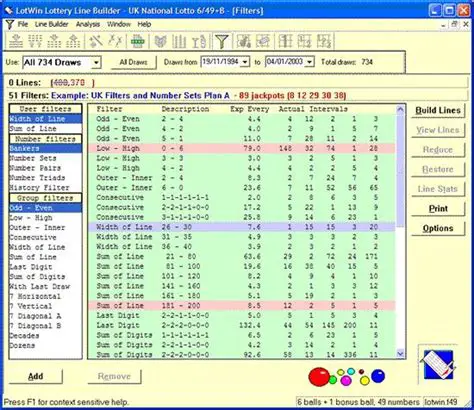Select 'Dozens' in Group filters list

tap(45, 346)
